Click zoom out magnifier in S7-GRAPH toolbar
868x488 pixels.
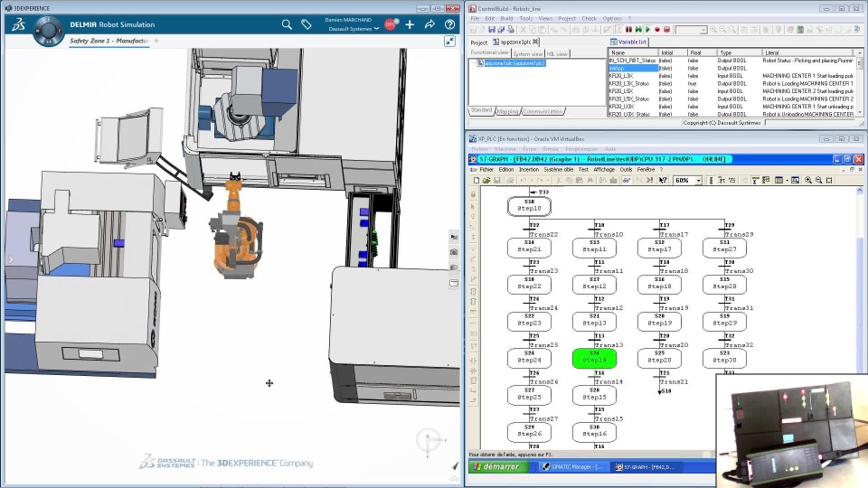click(x=819, y=181)
